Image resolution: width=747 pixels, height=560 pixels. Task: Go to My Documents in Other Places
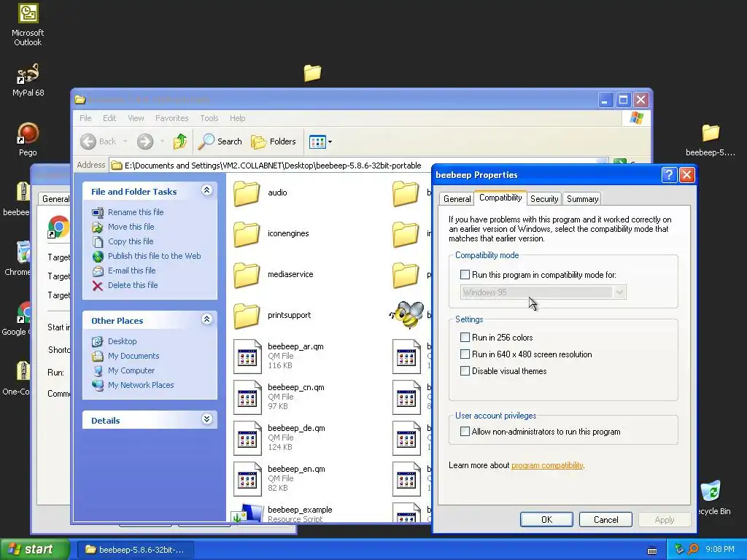point(133,356)
